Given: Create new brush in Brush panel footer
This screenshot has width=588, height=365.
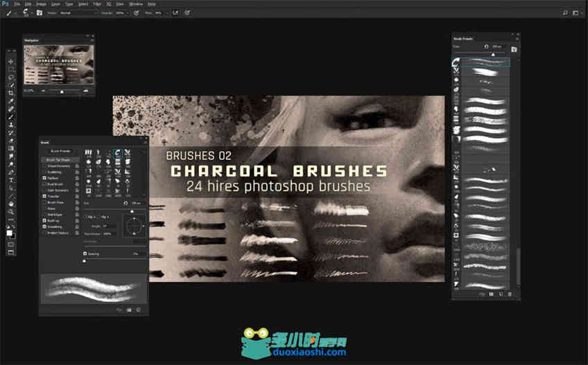Looking at the screenshot, I should pyautogui.click(x=138, y=310).
